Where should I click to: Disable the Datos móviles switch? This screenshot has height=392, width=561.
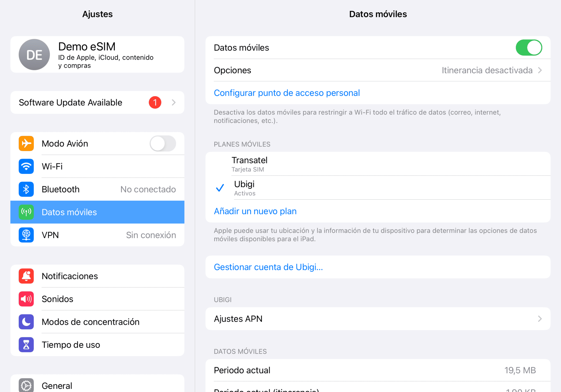(529, 47)
